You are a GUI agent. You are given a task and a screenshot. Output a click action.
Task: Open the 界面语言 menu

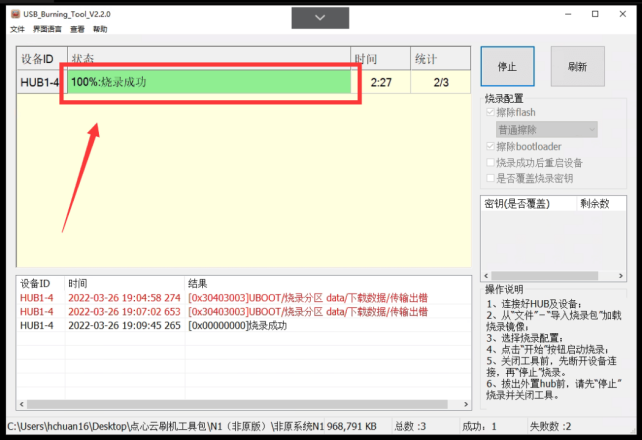47,30
